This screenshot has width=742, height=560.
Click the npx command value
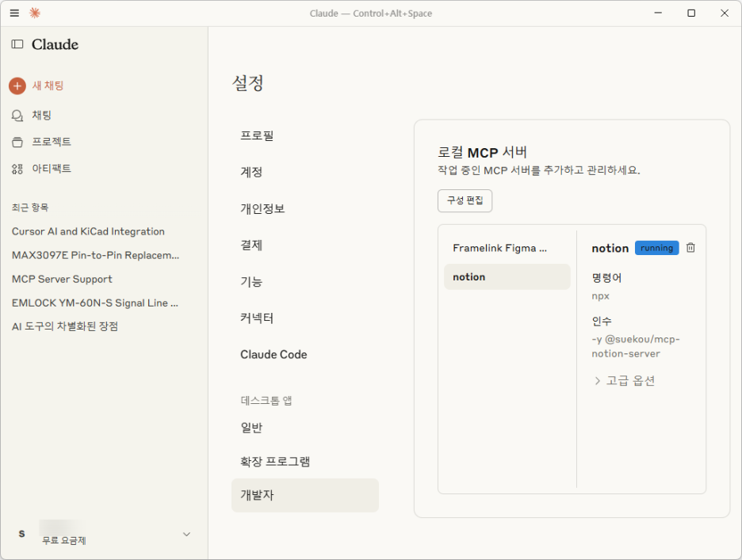click(x=601, y=296)
